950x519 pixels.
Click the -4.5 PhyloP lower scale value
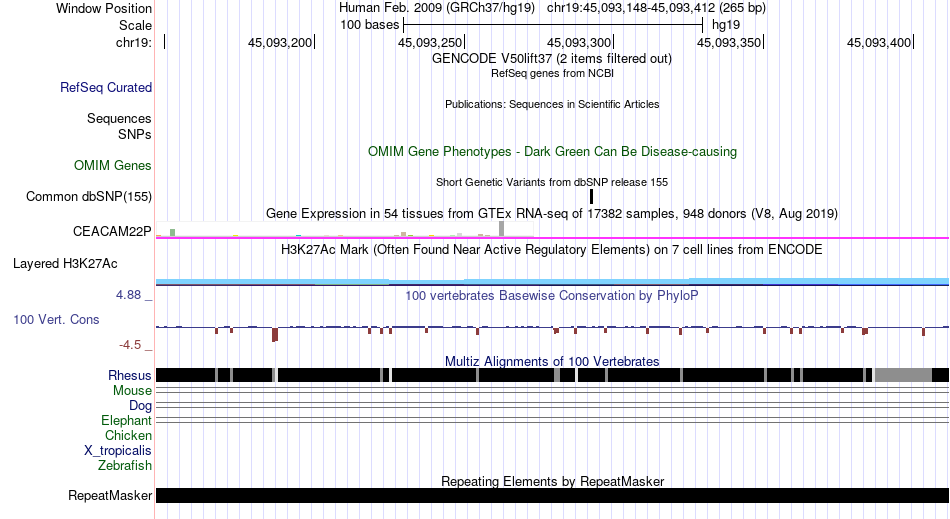130,345
